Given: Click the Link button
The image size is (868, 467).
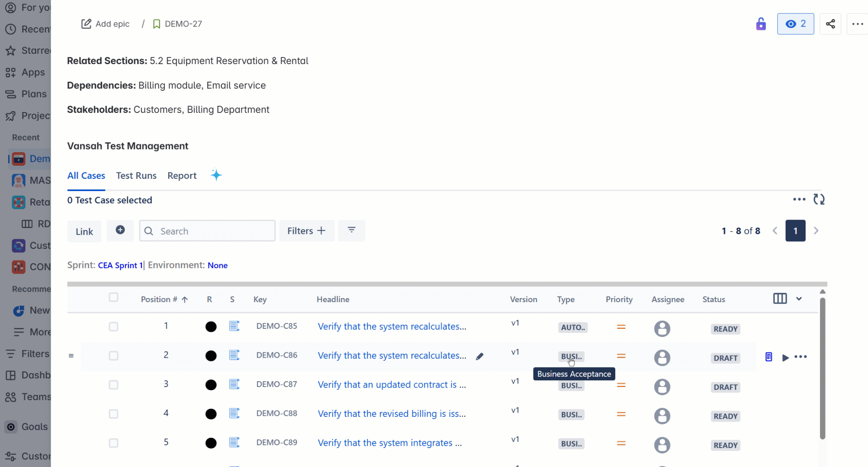Looking at the screenshot, I should click(84, 231).
